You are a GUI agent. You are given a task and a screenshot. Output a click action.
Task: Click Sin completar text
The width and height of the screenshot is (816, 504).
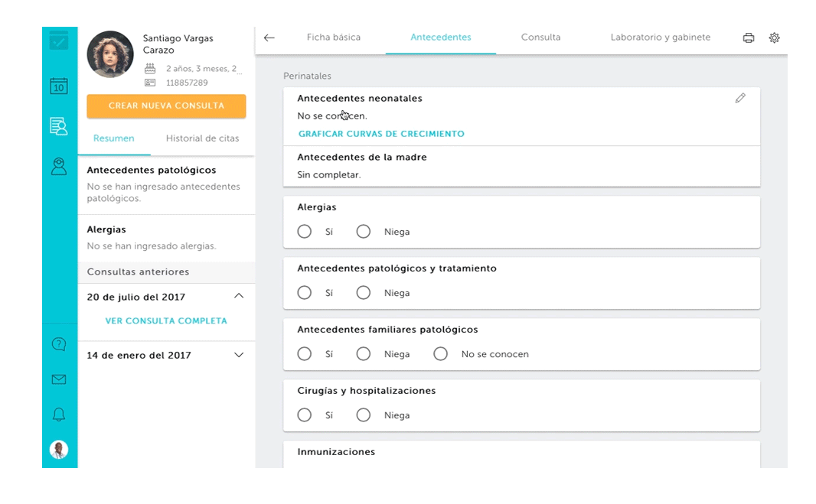[329, 175]
